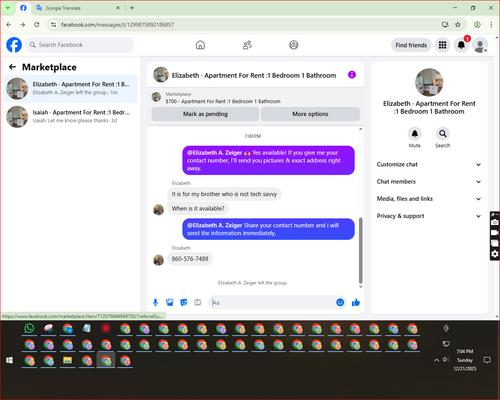
Task: Click the conversation header listing thumbnail
Action: coord(161,75)
